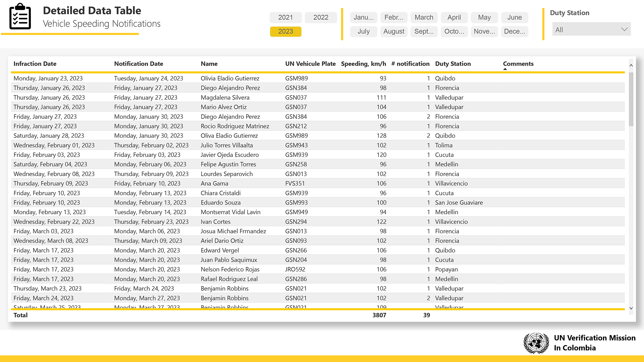Filter by February month button
The image size is (644, 362).
click(394, 17)
